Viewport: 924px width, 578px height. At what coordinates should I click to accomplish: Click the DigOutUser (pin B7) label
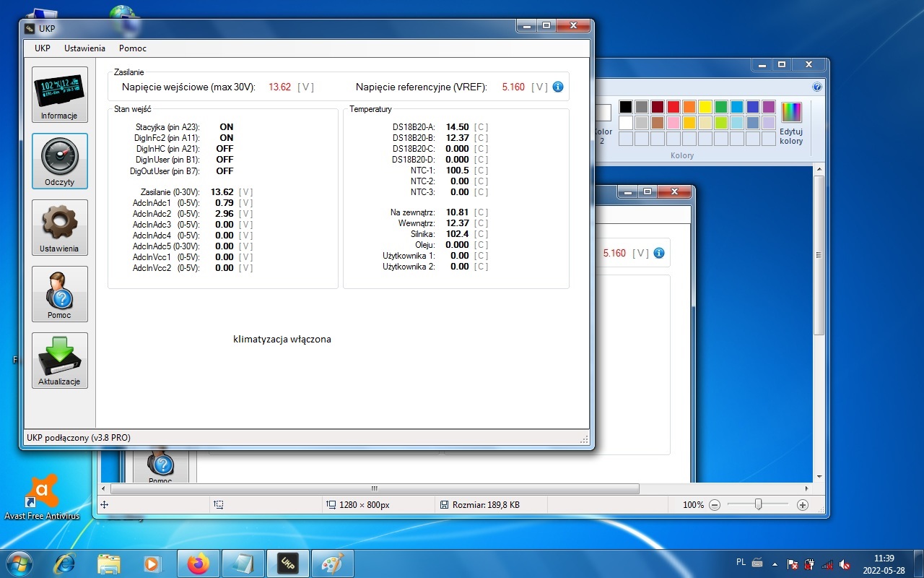coord(165,171)
